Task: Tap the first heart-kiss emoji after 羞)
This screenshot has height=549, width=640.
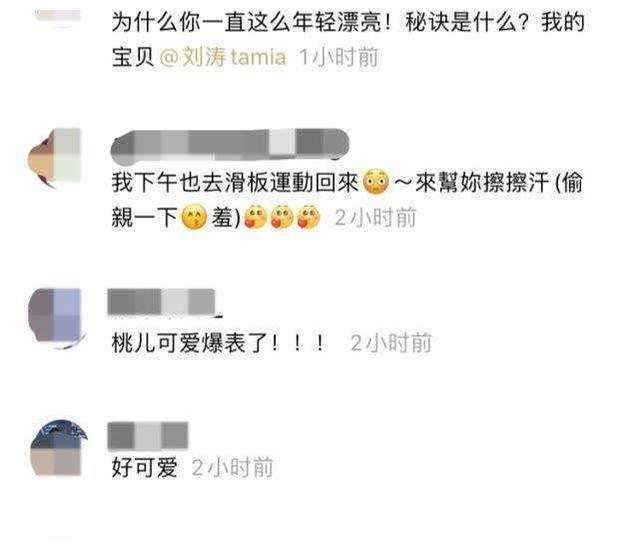Action: pyautogui.click(x=256, y=217)
